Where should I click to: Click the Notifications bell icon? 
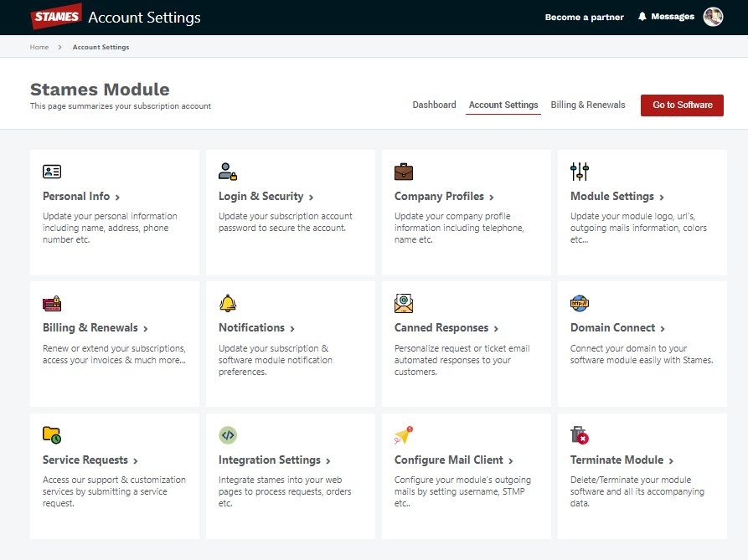tap(228, 303)
